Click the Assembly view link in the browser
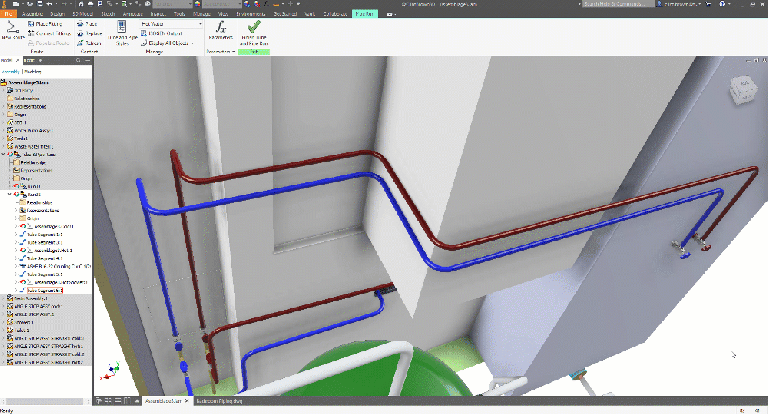This screenshot has width=768, height=414. [x=11, y=72]
